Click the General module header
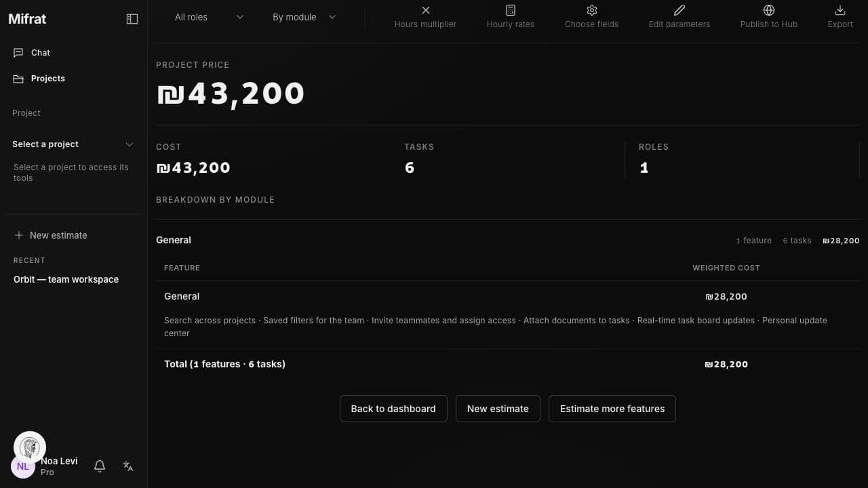This screenshot has height=488, width=868. (x=174, y=240)
